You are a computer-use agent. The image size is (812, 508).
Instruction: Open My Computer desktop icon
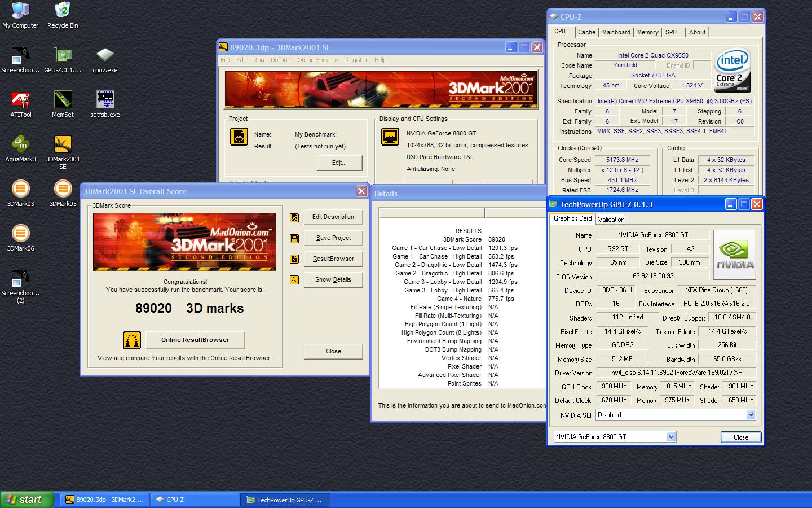coord(20,15)
